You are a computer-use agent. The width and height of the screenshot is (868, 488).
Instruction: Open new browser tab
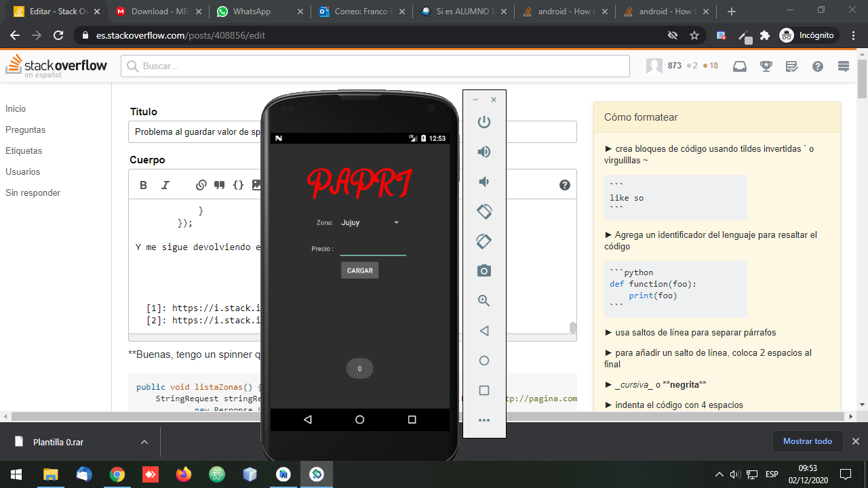pos(732,12)
